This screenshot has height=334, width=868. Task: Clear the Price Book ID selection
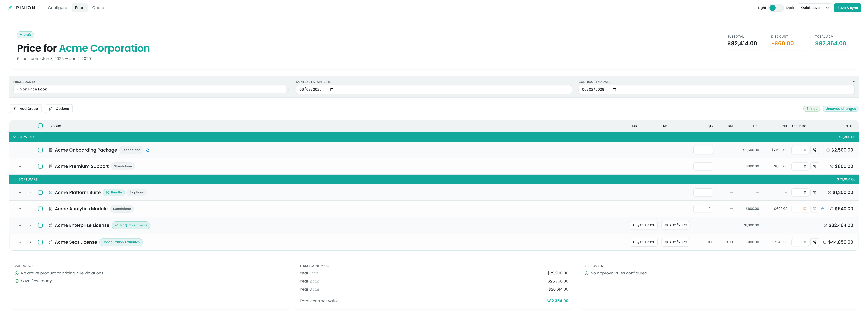click(288, 89)
